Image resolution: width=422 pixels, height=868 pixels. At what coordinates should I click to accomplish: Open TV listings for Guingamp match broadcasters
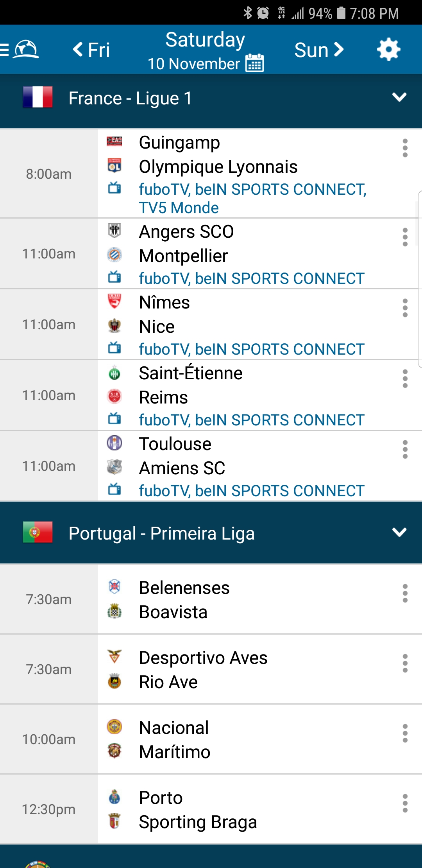[252, 199]
